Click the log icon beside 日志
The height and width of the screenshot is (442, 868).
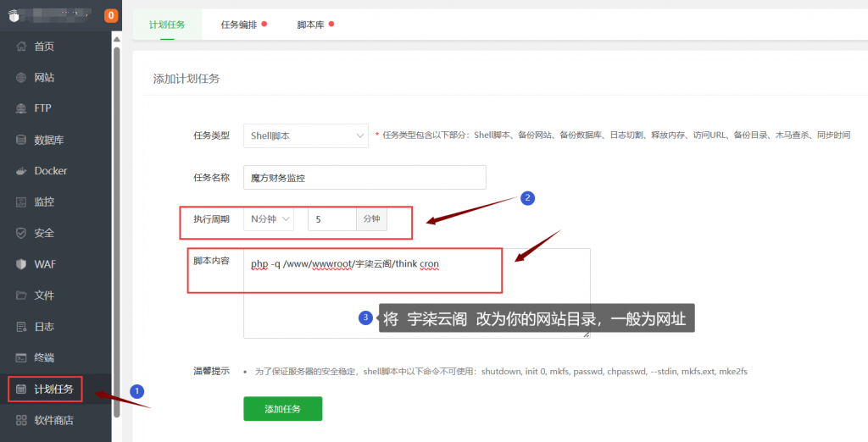(x=21, y=326)
